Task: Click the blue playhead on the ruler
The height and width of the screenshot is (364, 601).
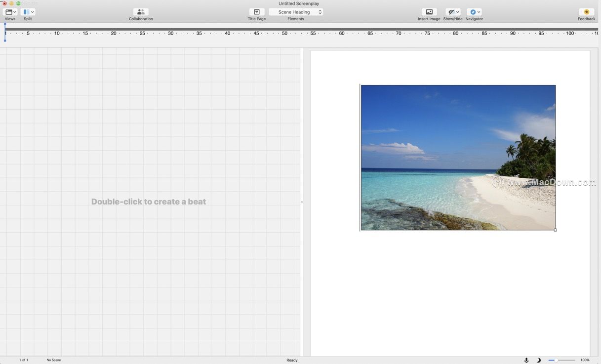Action: point(5,32)
